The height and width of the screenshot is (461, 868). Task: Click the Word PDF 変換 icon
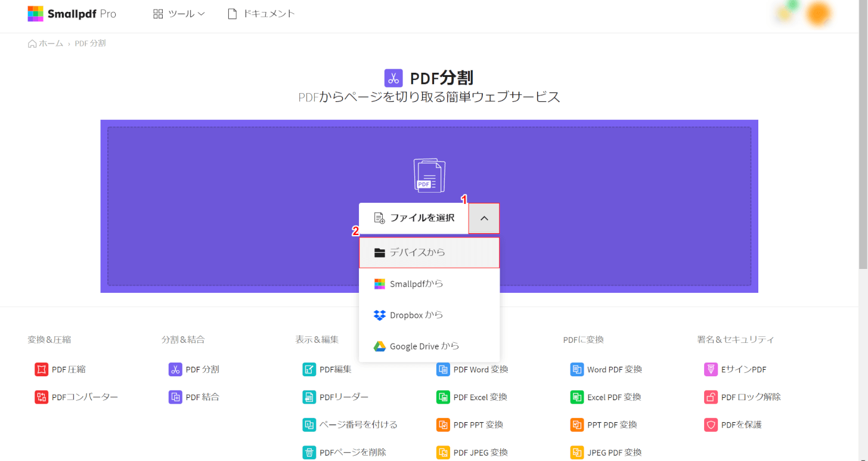click(576, 369)
